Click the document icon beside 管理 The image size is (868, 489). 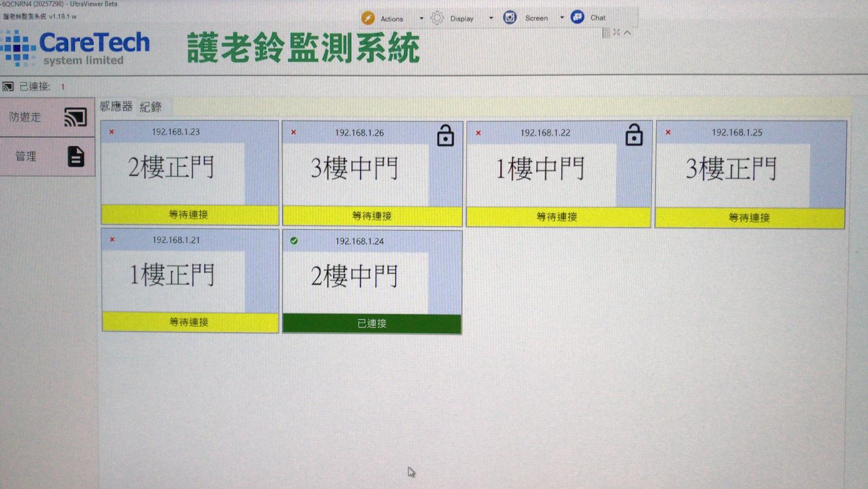tap(76, 156)
